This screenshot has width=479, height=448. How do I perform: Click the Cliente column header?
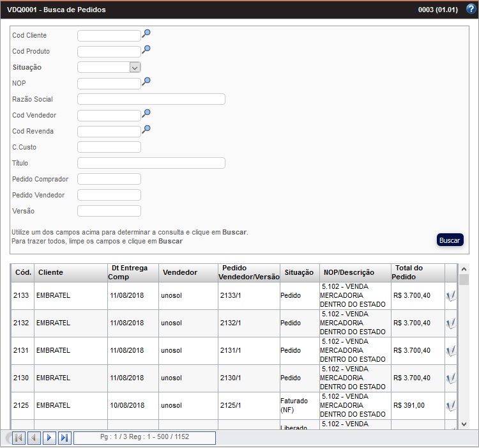[51, 272]
